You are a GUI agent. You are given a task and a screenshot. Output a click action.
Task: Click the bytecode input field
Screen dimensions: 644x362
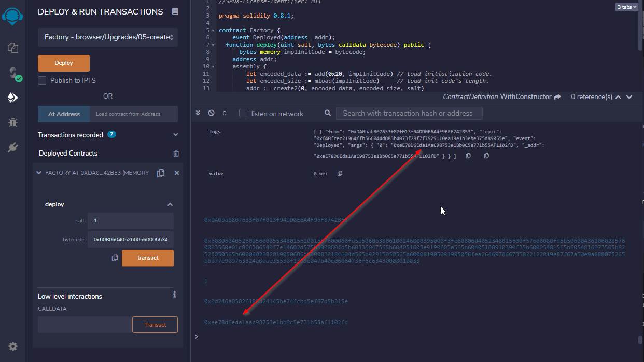[x=131, y=240]
